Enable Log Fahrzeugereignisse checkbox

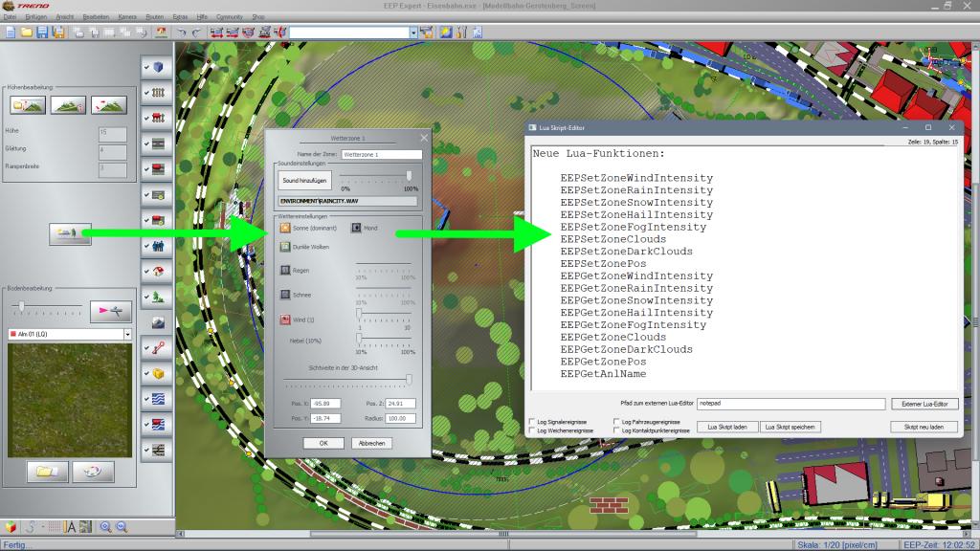point(616,422)
